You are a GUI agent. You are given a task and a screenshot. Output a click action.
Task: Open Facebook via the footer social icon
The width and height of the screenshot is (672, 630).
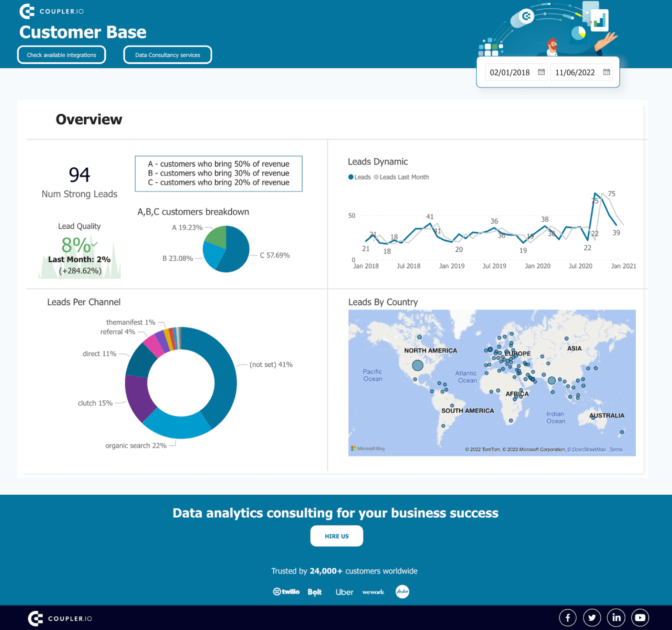coord(567,617)
